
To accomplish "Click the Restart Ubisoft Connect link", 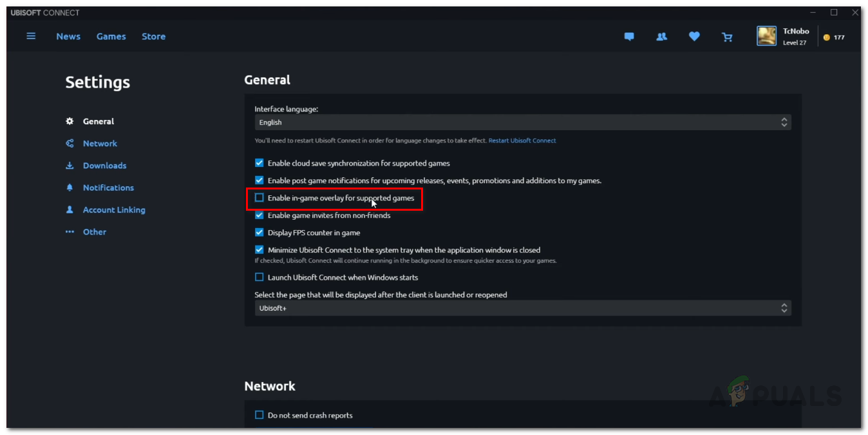I will (522, 140).
